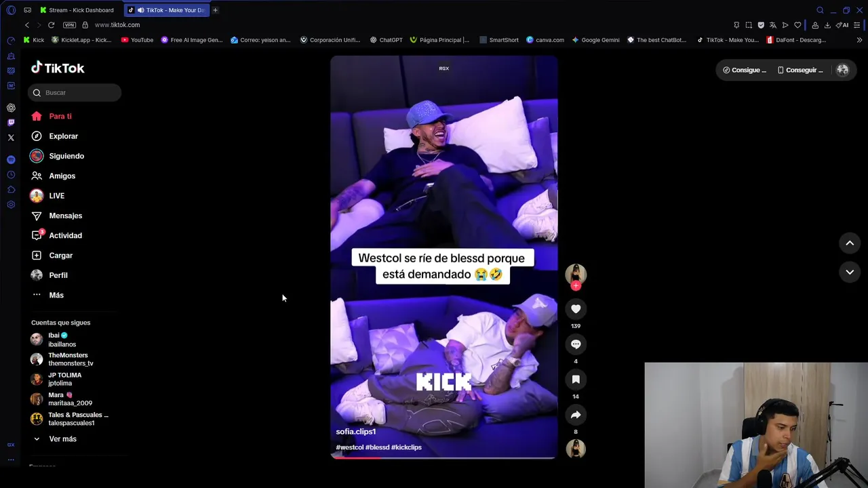Click the snapshot capture toolbar icon

[x=749, y=25]
